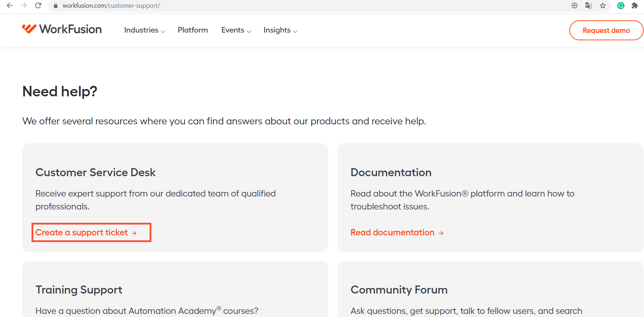
Task: Click the arrow after Read documentation
Action: (x=441, y=233)
